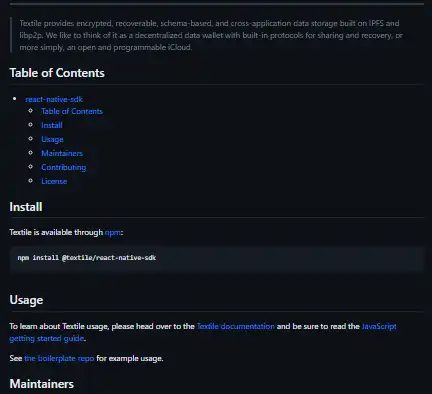Click the 'for example usage' sentence text
The image size is (432, 394).
point(130,358)
